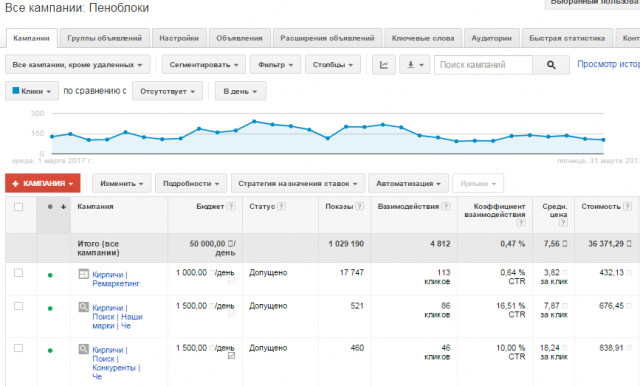Open Стратегия назначения ставок dropdown
The width and height of the screenshot is (640, 386).
tap(298, 184)
